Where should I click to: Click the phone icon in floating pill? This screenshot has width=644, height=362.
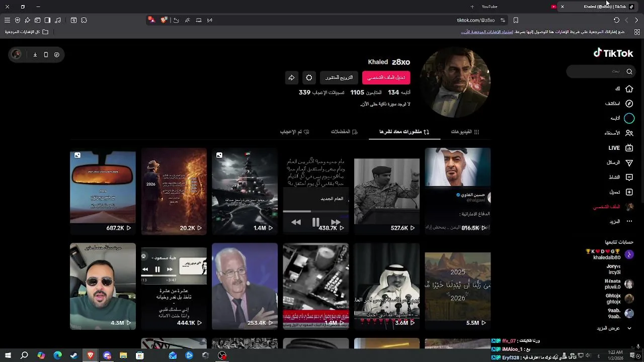(x=46, y=54)
